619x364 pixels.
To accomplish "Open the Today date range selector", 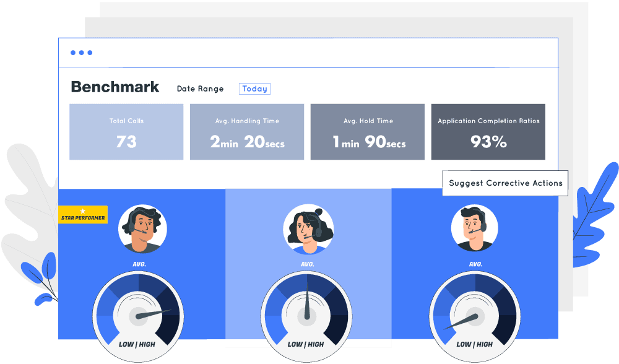I will point(254,89).
